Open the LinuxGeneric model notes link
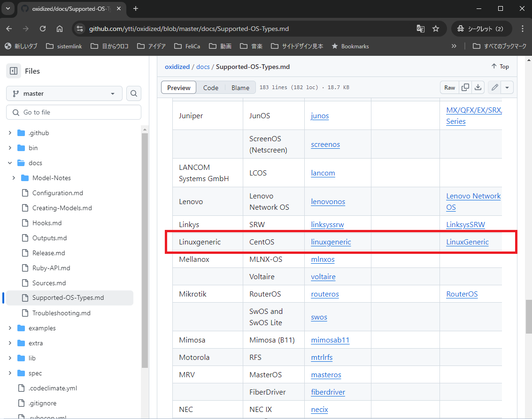 coord(467,242)
